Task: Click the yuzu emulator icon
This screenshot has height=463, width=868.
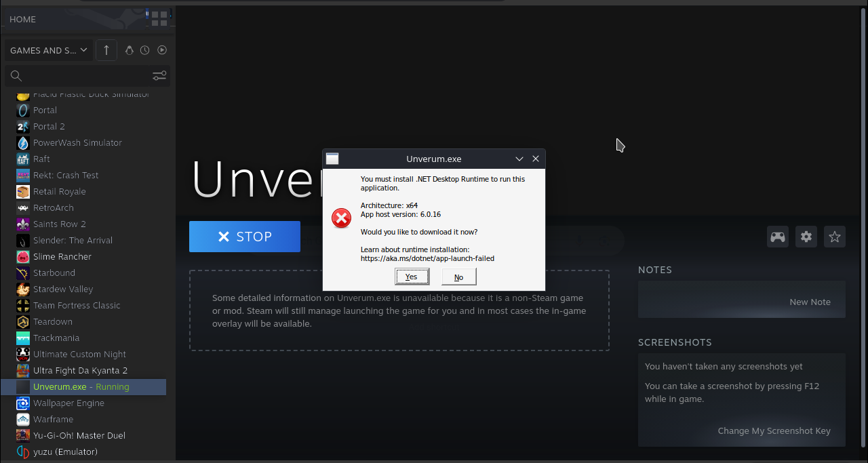Action: [x=23, y=451]
